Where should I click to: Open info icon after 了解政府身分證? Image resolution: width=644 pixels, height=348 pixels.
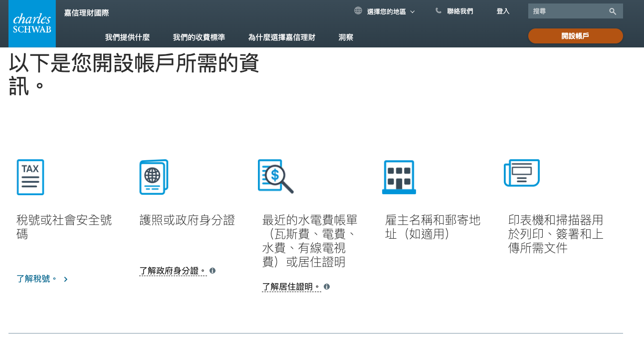(x=213, y=271)
